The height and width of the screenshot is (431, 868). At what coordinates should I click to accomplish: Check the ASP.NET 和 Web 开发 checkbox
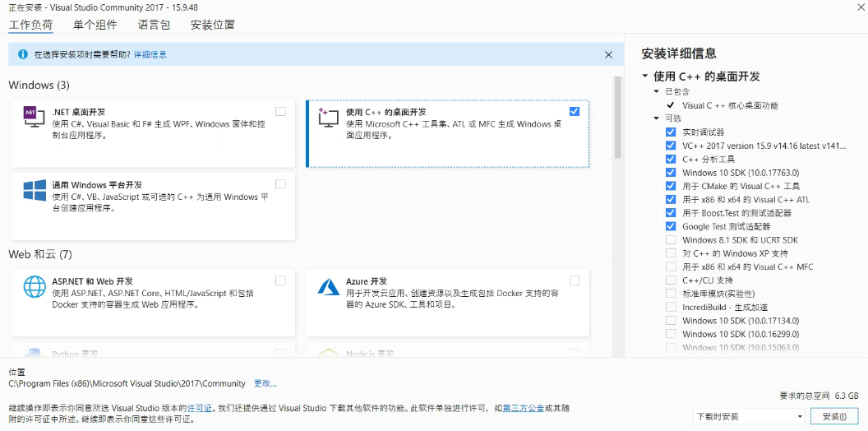click(x=280, y=280)
